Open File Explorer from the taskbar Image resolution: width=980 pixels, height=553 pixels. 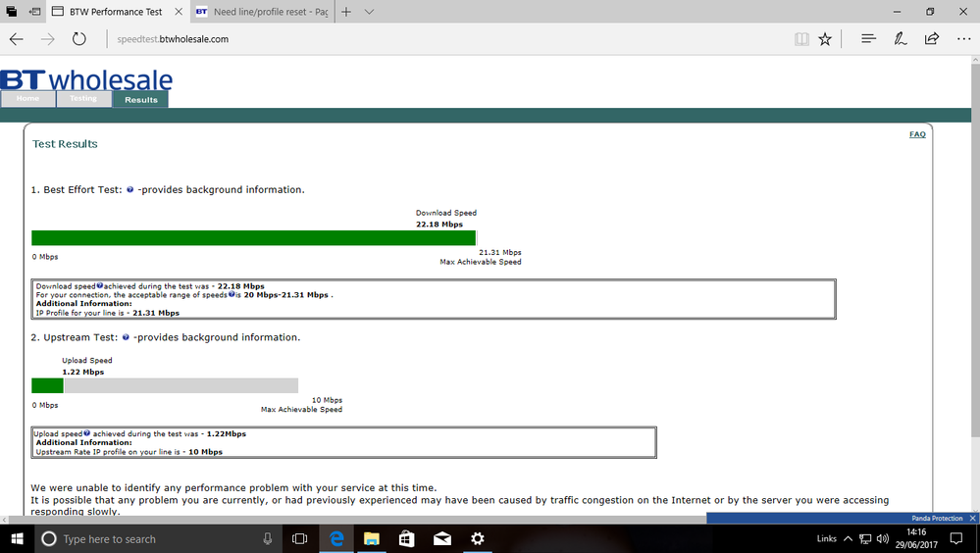tap(371, 538)
